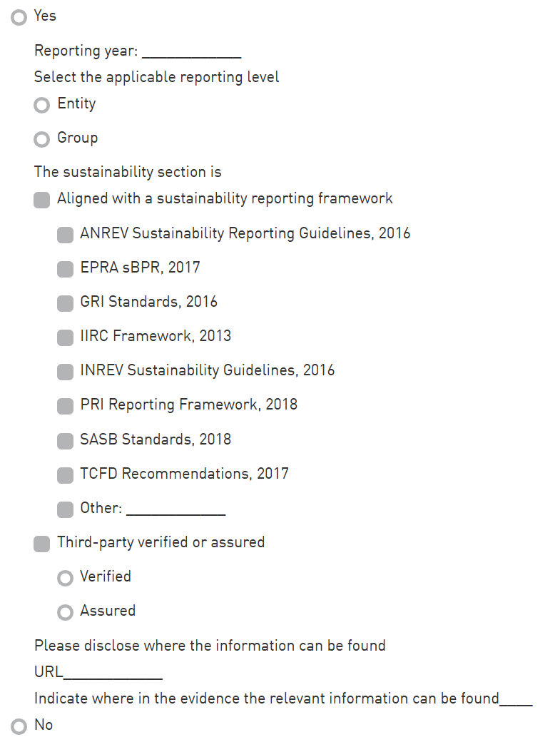Select the Verified radio option

click(x=66, y=578)
